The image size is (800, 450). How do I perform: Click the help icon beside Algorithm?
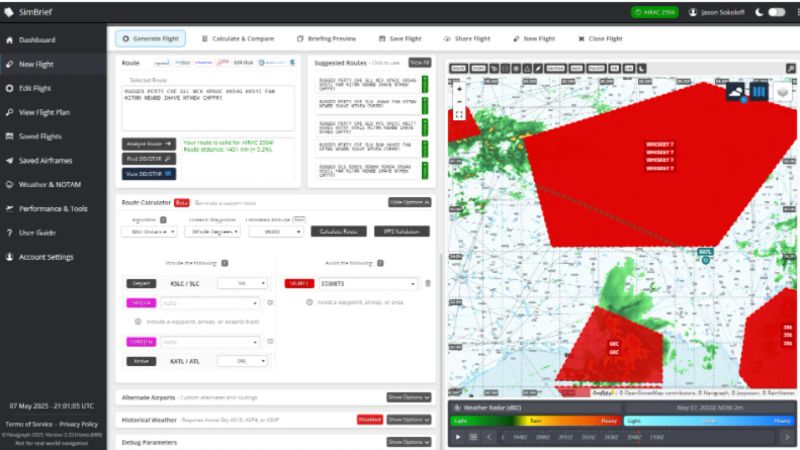coord(163,219)
